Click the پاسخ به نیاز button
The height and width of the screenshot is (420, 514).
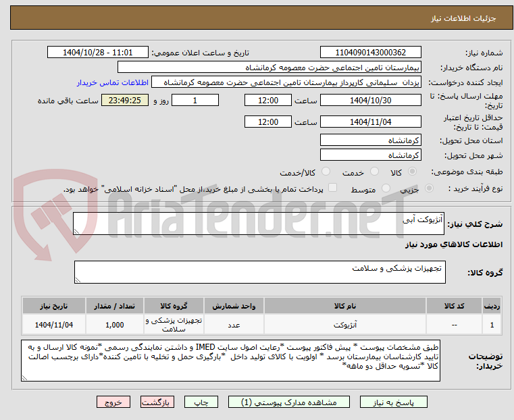[393, 402]
